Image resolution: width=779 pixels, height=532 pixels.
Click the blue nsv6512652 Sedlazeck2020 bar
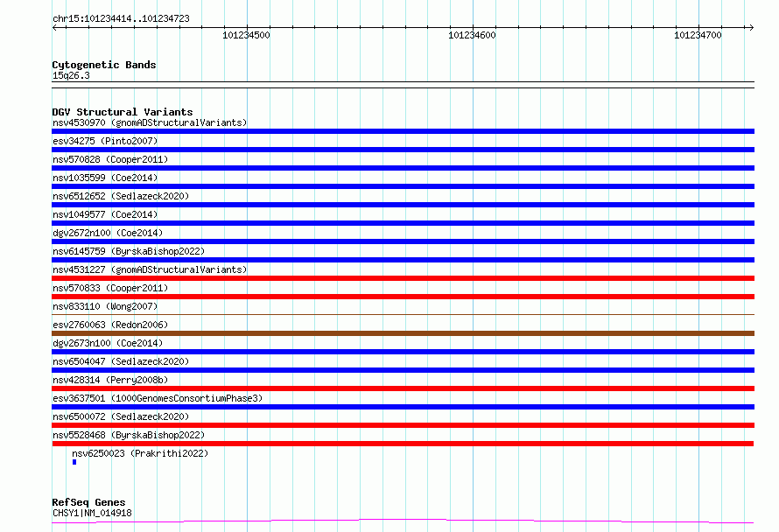tap(403, 205)
